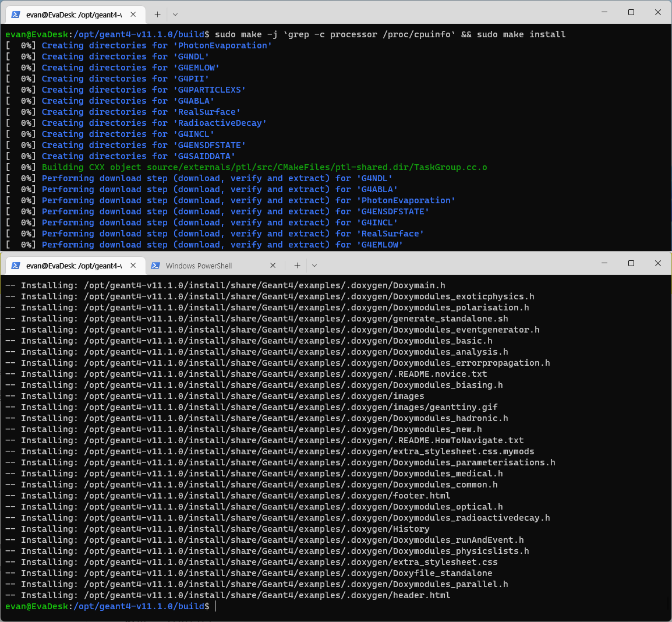Image resolution: width=672 pixels, height=622 pixels.
Task: Expand the profile dropdown in the top terminal window
Action: point(175,14)
